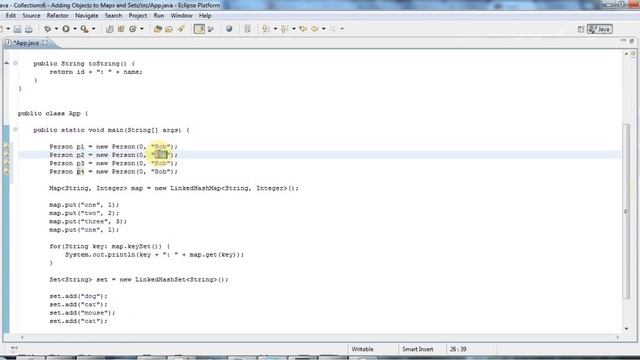The image size is (640, 360).
Task: Save the file with the Save icon
Action: click(x=18, y=29)
